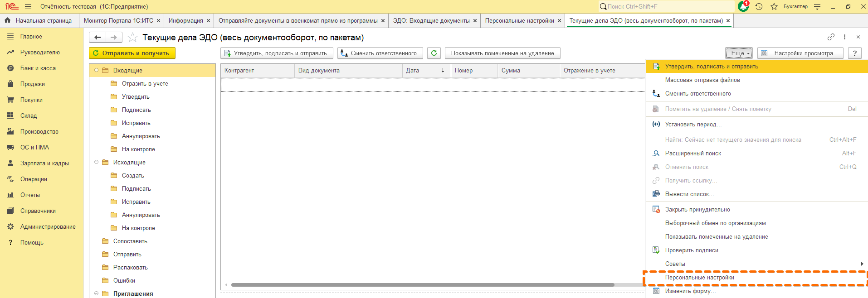Select Ошибки folder in tree
Image resolution: width=868 pixels, height=298 pixels.
pyautogui.click(x=124, y=280)
